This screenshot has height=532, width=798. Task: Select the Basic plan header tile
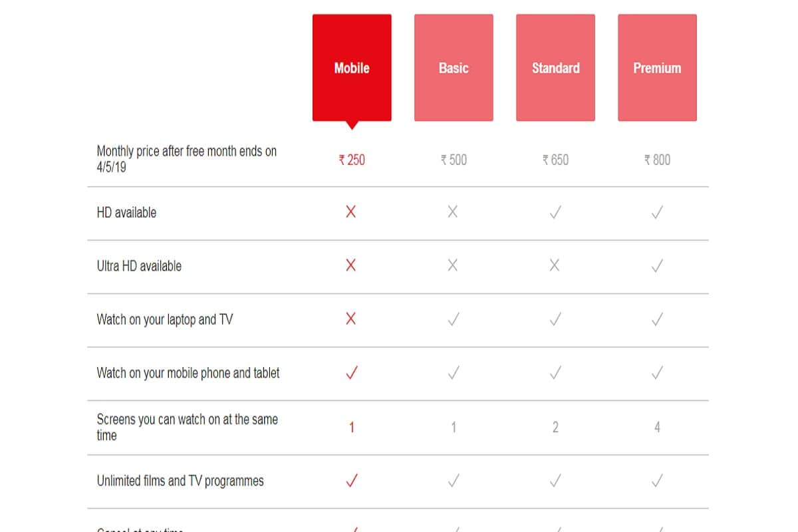(454, 66)
